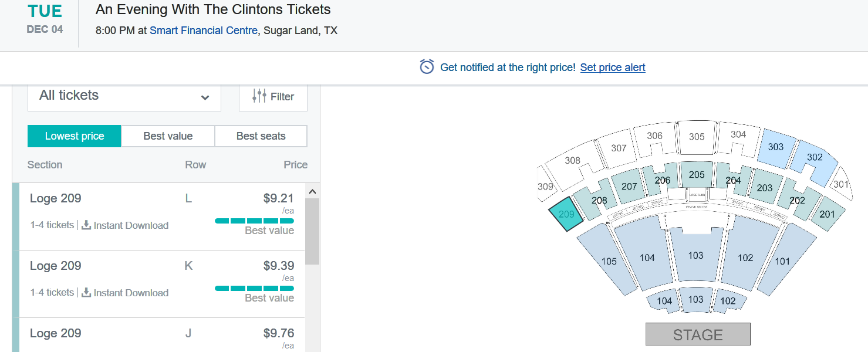Click the price alert alarm clock icon

click(427, 67)
